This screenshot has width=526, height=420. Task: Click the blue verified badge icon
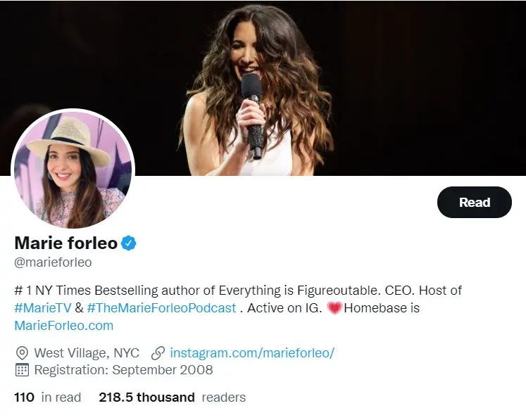click(129, 243)
